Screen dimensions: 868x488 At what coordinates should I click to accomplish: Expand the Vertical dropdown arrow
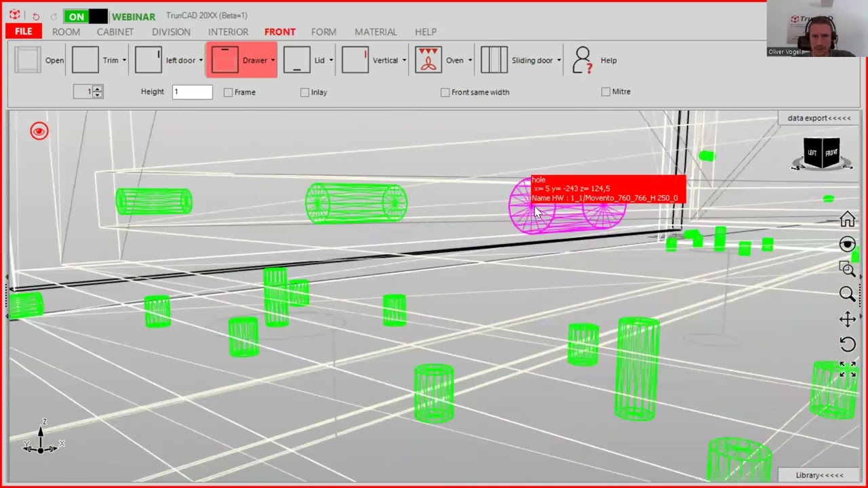[x=404, y=60]
